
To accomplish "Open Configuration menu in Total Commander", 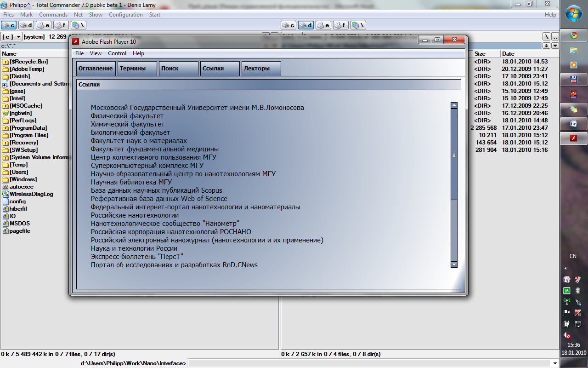I will [126, 15].
